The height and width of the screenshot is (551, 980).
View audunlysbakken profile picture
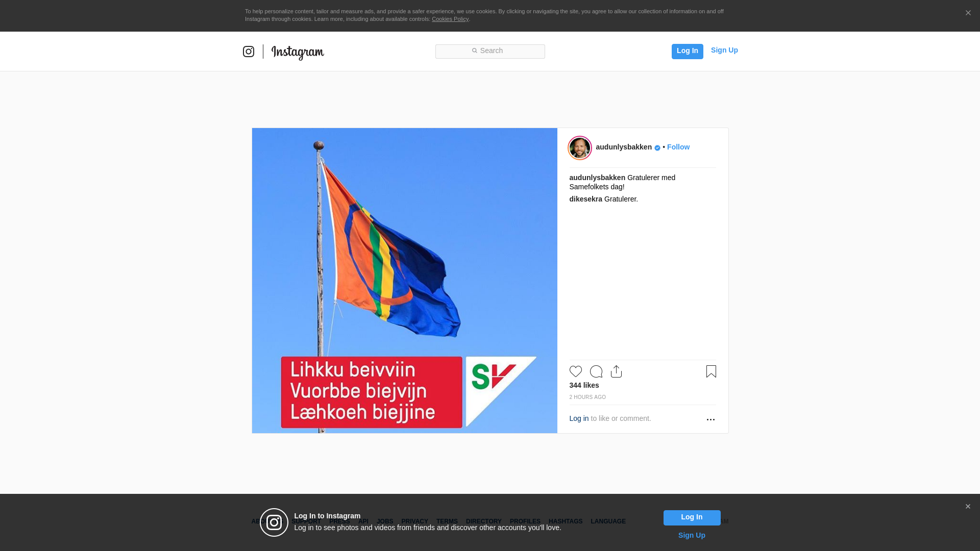click(x=580, y=148)
